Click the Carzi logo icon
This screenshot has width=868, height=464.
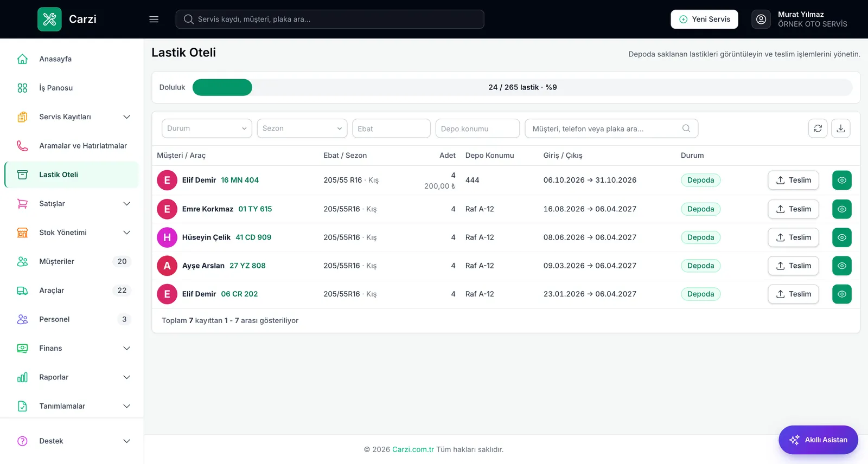[x=49, y=19]
